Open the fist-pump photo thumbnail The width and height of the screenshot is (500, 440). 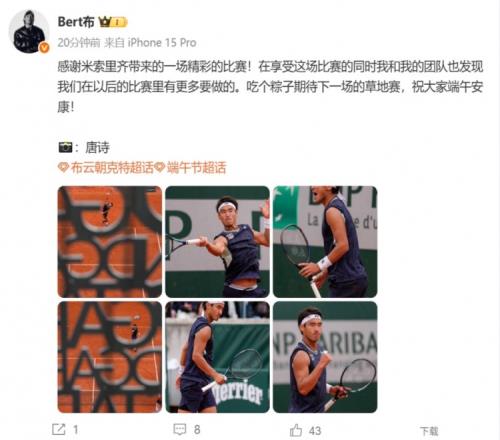(325, 357)
